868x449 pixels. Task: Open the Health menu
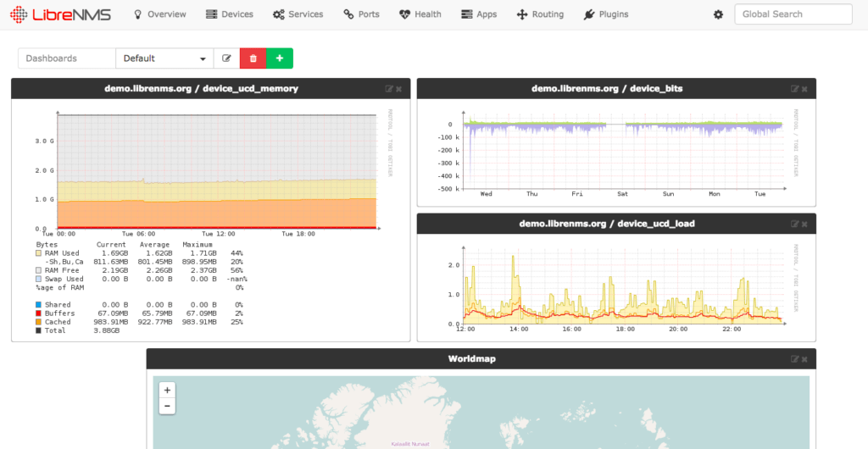tap(420, 14)
